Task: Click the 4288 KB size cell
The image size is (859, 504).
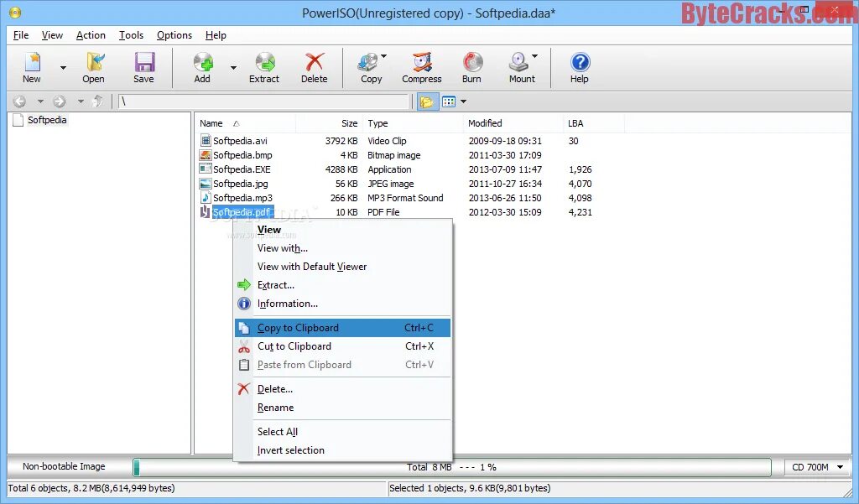Action: point(341,169)
